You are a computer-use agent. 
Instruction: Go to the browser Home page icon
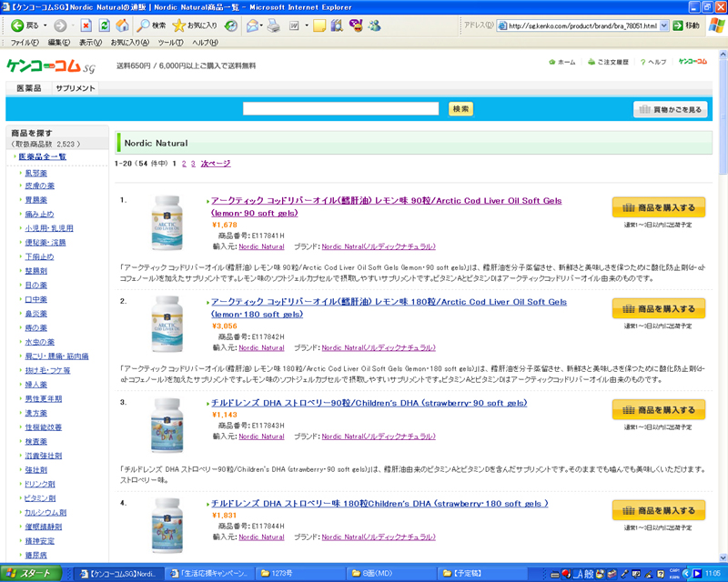coord(120,25)
